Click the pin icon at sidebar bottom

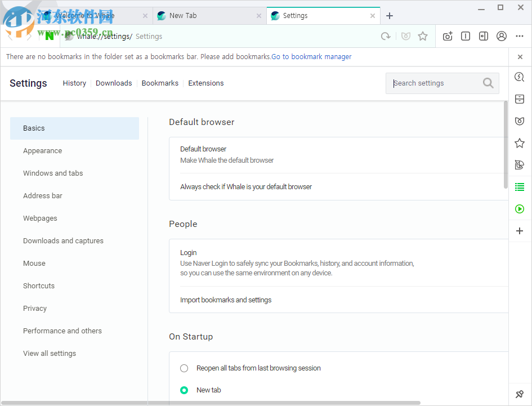(520, 394)
